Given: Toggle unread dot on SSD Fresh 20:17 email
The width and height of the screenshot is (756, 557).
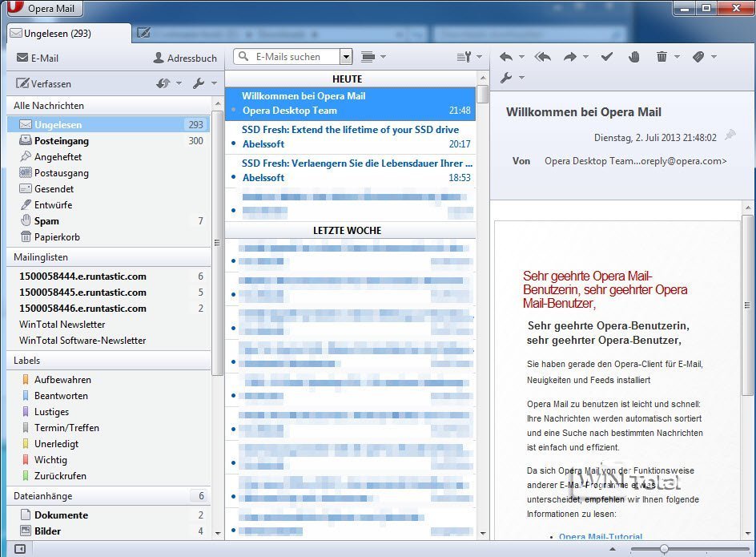Looking at the screenshot, I should coord(233,144).
